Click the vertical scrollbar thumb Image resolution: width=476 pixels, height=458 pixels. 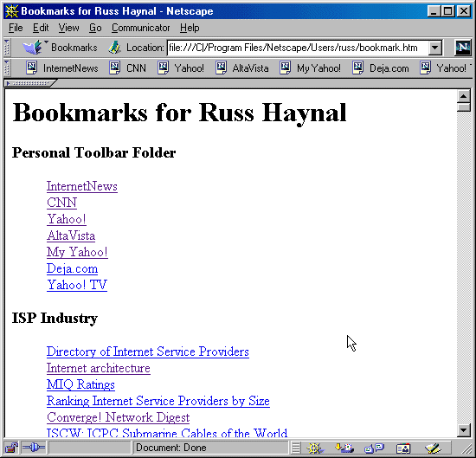[464, 107]
